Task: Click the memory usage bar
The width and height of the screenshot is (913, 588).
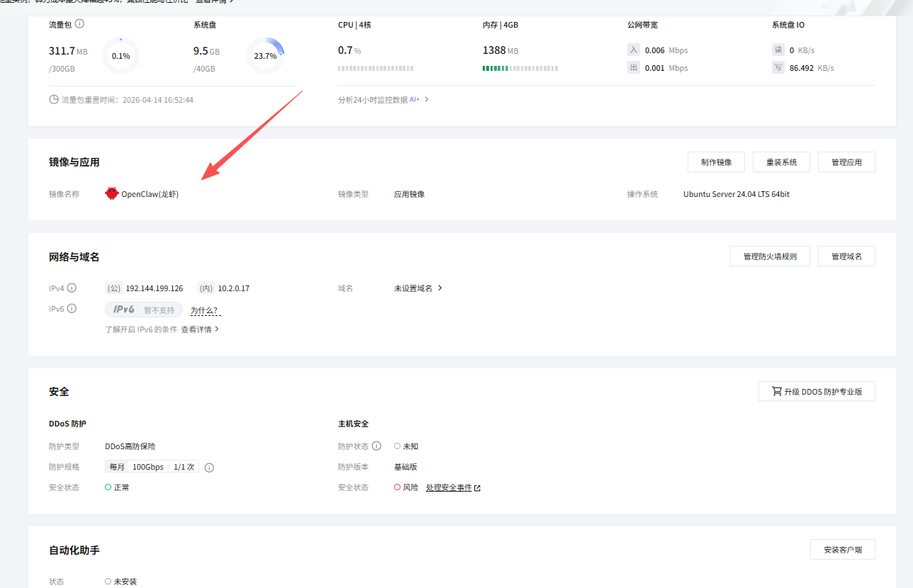Action: pos(520,69)
